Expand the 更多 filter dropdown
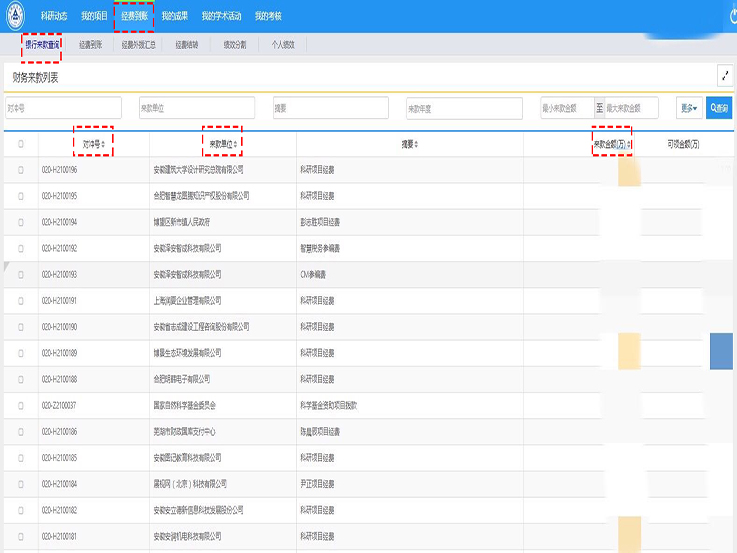 tap(689, 108)
